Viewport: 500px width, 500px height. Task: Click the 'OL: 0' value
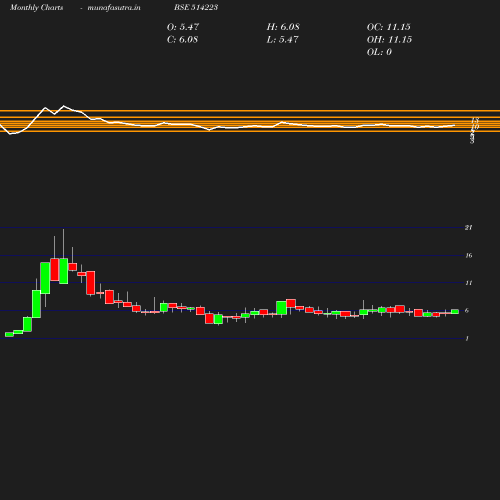tap(379, 52)
